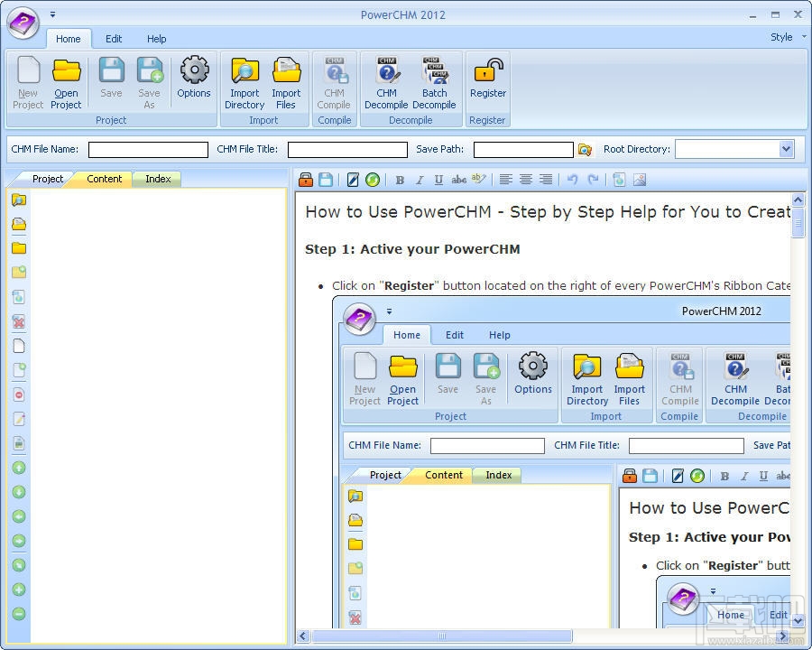The image size is (812, 650).
Task: Switch to the Home ribbon tab
Action: (69, 39)
